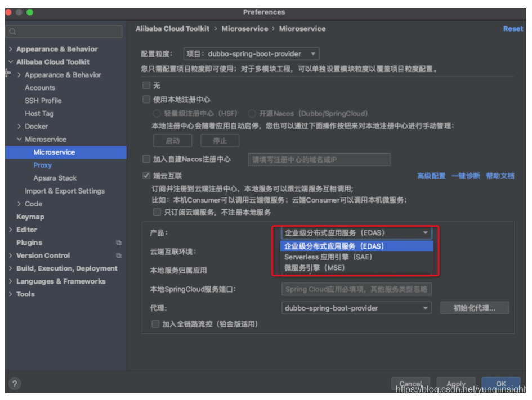Open the 配置粒度 project dropdown
The width and height of the screenshot is (532, 400).
[251, 54]
